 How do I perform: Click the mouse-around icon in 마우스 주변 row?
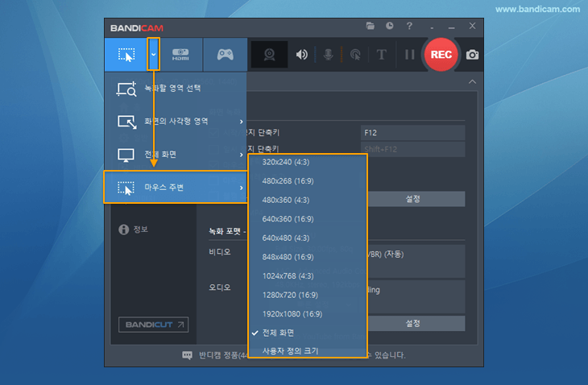(126, 188)
